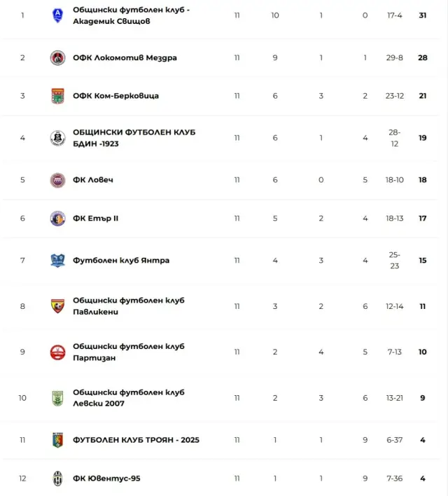Click the Футболен клуб Янтра logo
Viewport: 448px width, 496px height.
(57, 261)
